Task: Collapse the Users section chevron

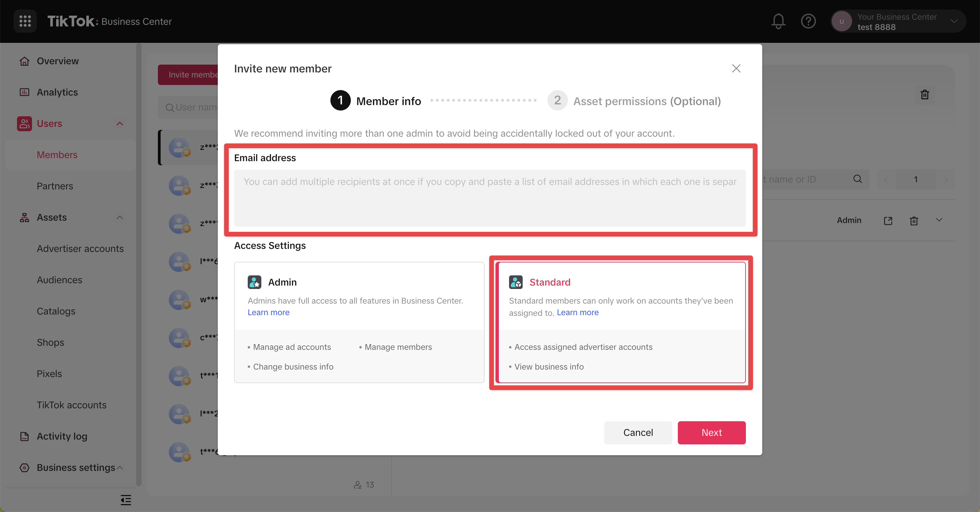Action: 119,123
